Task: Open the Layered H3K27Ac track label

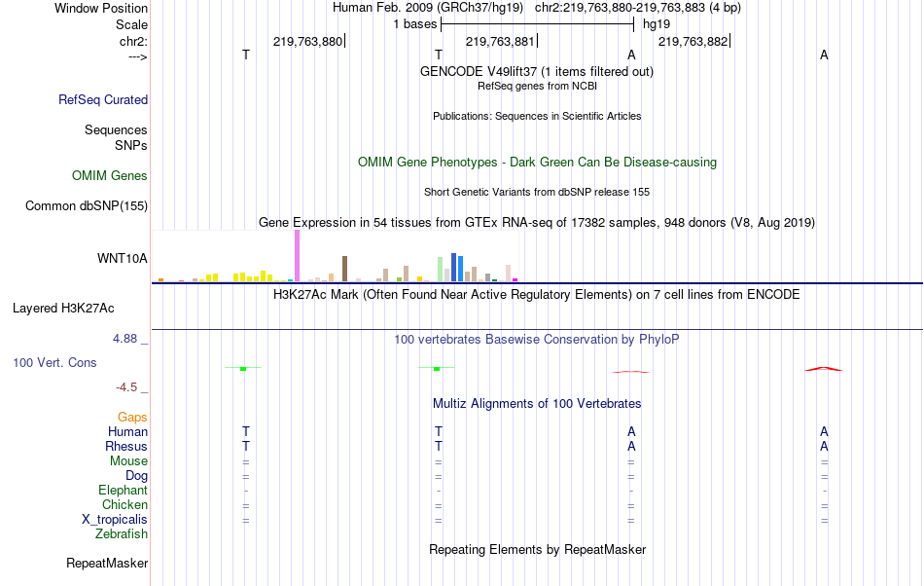Action: pyautogui.click(x=63, y=309)
